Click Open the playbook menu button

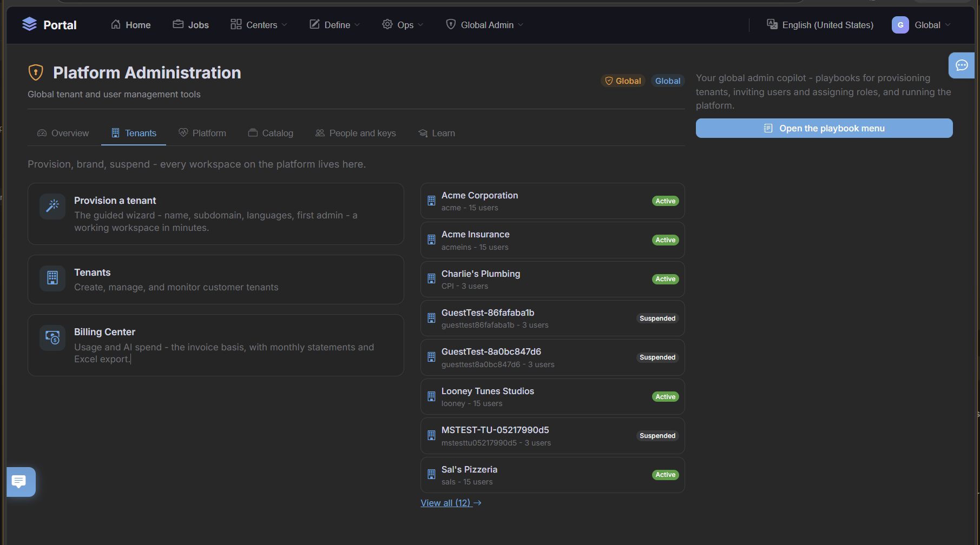point(824,128)
